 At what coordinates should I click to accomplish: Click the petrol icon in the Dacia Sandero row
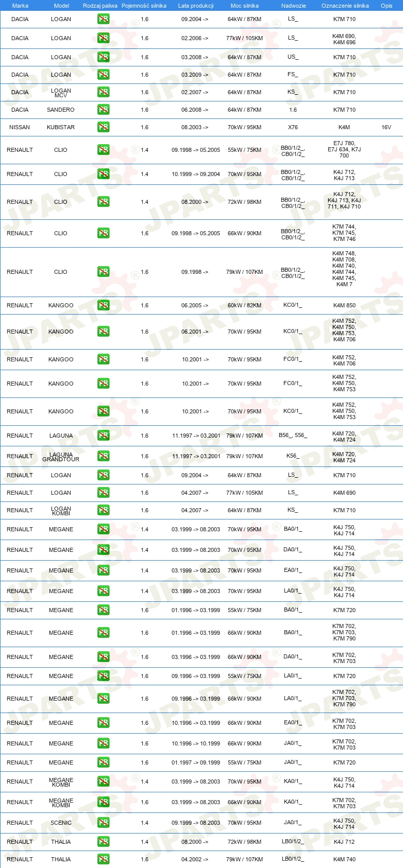tap(103, 110)
